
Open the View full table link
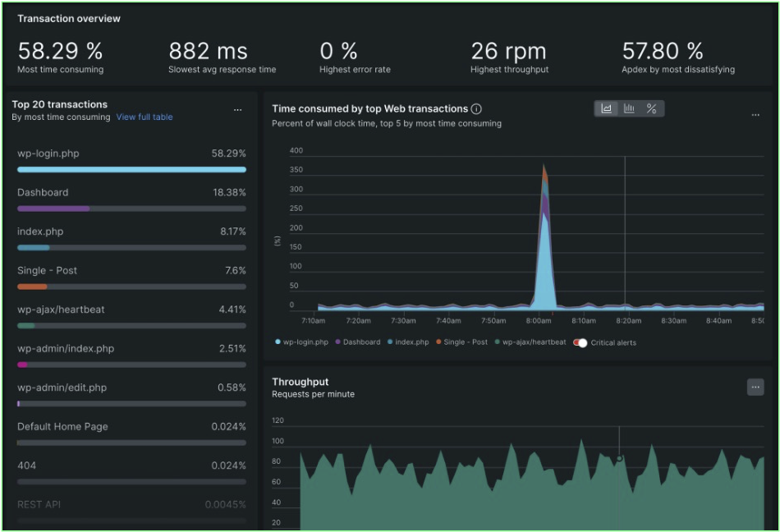coord(145,117)
